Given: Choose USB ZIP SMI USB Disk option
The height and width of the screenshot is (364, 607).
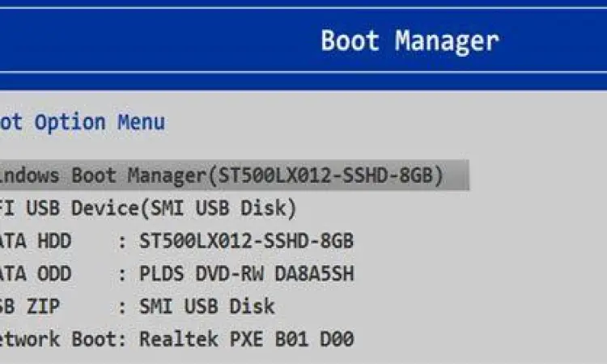Looking at the screenshot, I should click(x=138, y=307).
